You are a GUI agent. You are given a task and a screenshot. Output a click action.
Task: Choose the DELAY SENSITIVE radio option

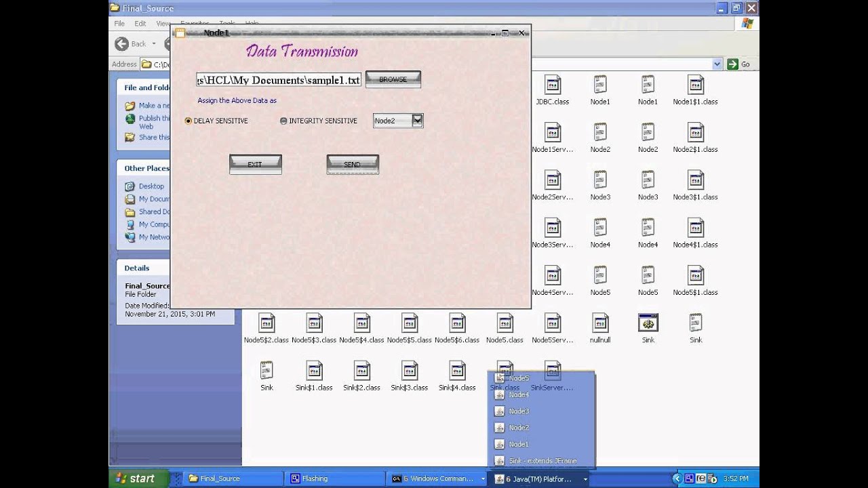(x=216, y=121)
